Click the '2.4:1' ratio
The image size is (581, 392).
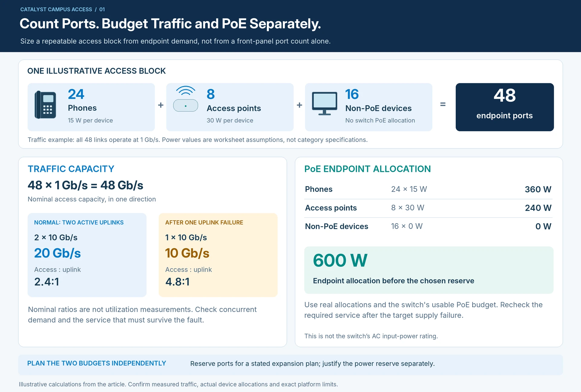pos(47,282)
